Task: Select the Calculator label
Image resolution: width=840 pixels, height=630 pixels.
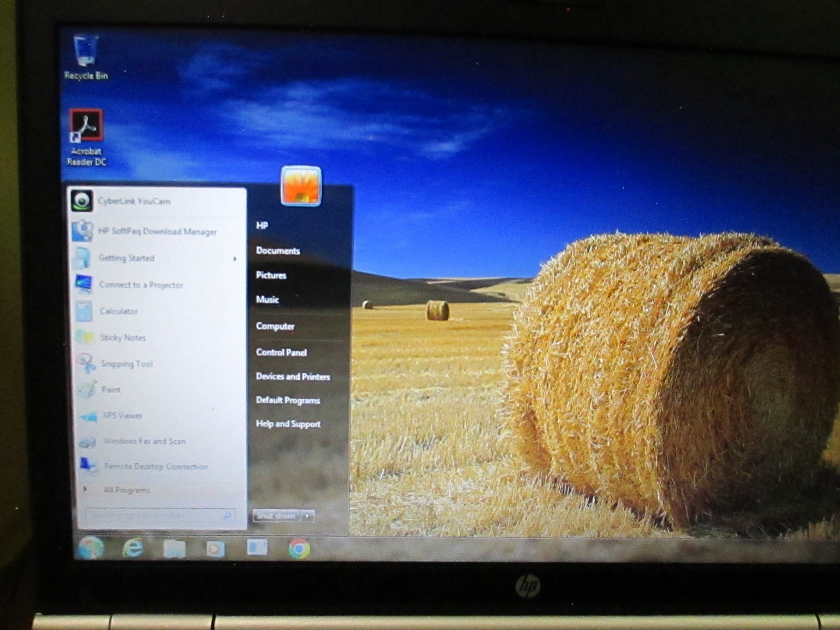Action: (119, 311)
